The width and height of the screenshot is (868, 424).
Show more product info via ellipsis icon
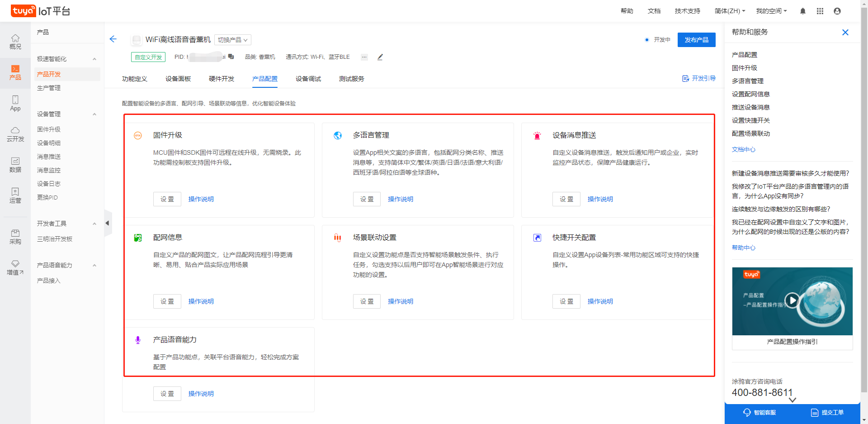364,57
